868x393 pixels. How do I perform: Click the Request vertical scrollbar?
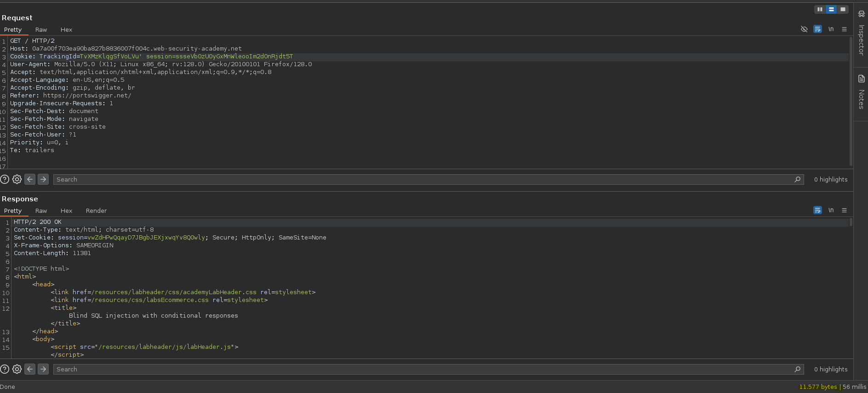(x=851, y=101)
